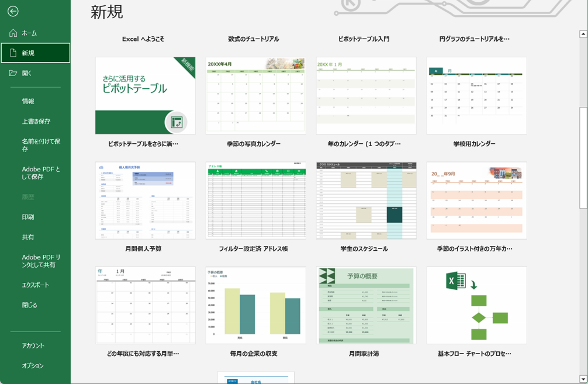Image resolution: width=588 pixels, height=384 pixels.
Task: Open 月間個人予算 template thumbnail
Action: pos(145,200)
